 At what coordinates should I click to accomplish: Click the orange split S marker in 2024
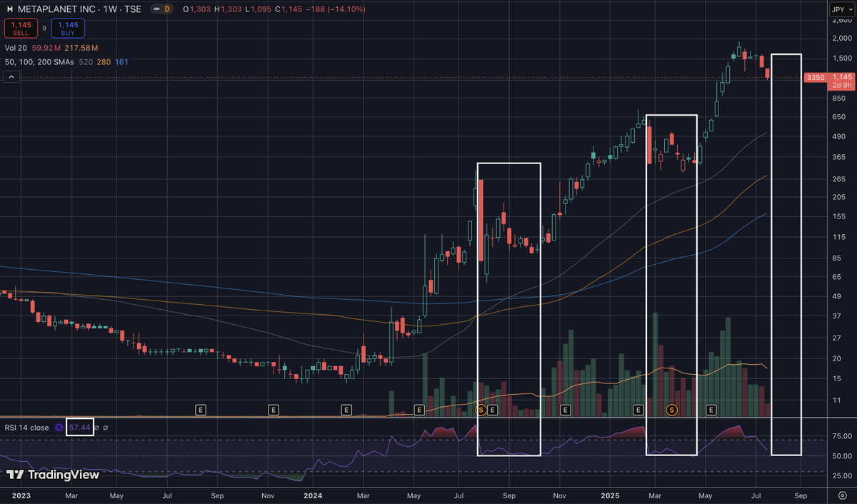[481, 410]
